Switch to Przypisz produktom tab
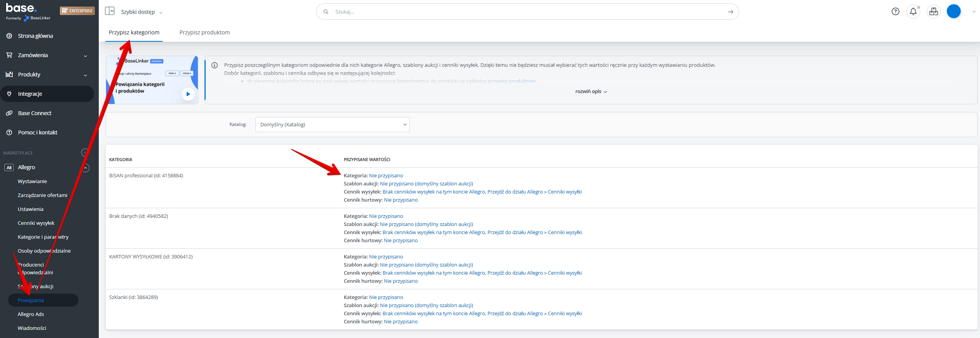 (x=204, y=32)
